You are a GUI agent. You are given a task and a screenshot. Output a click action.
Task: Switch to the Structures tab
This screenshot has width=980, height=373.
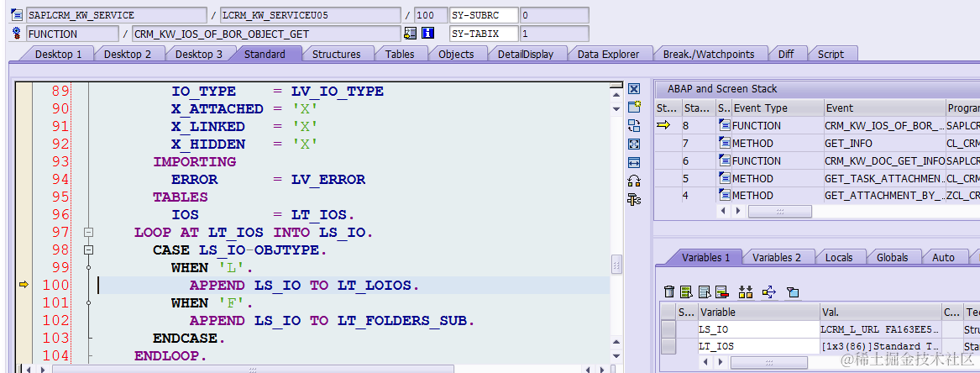point(336,55)
